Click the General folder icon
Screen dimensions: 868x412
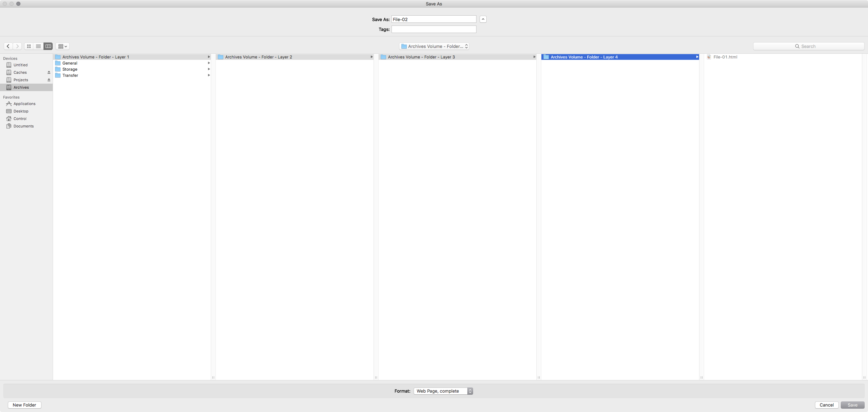(x=58, y=63)
